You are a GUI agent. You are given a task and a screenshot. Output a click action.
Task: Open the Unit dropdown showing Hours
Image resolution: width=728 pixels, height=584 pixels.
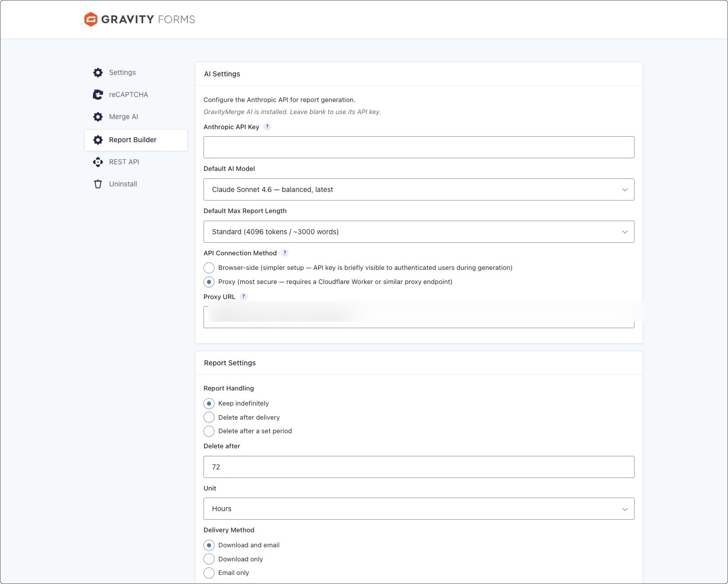tap(419, 509)
